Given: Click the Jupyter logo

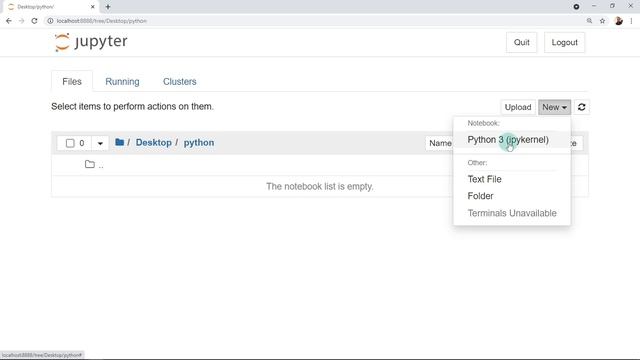Looking at the screenshot, I should point(91,42).
